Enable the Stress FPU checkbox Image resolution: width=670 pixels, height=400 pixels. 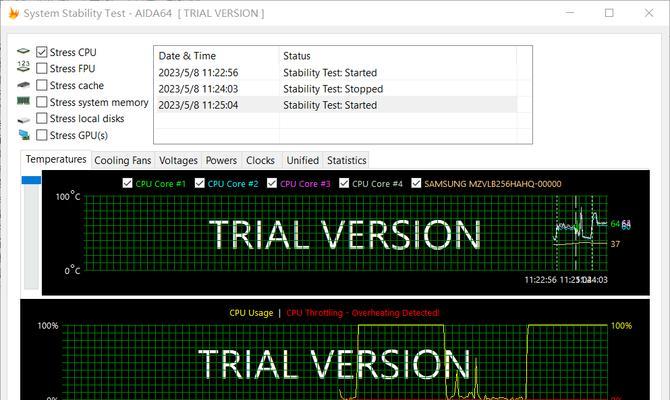pyautogui.click(x=41, y=68)
